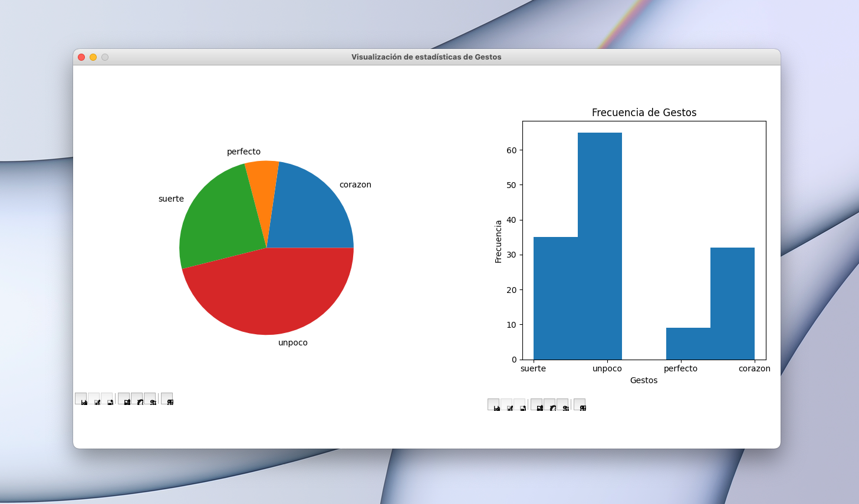Screen dimensions: 859x504
Task: Click the 'corazon' x-axis tick label
Action: coord(755,368)
